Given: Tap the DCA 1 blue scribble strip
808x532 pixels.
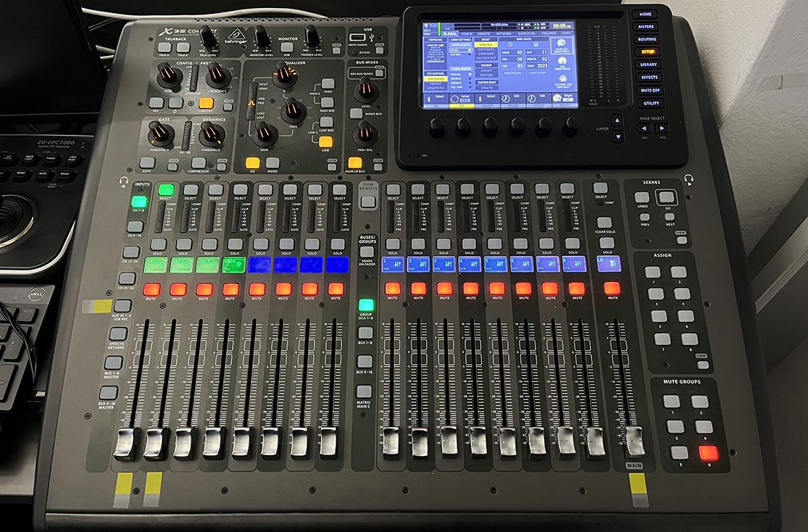Looking at the screenshot, I should (x=393, y=265).
